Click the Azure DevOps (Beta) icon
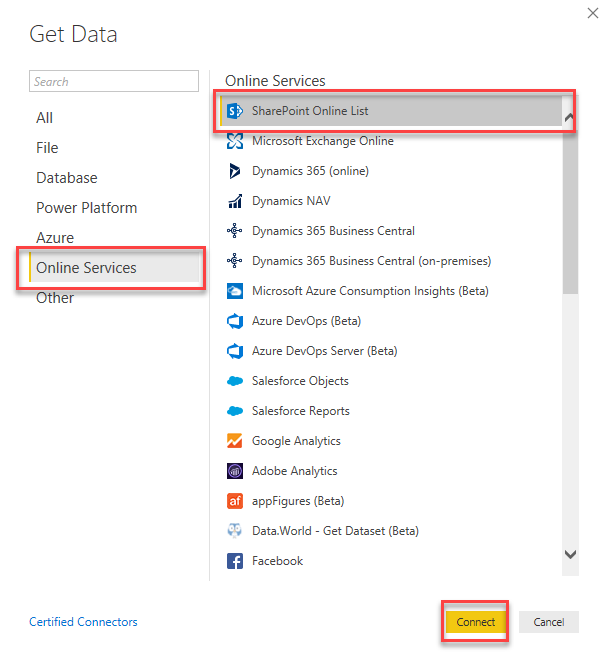Image resolution: width=609 pixels, height=662 pixels. coord(235,321)
